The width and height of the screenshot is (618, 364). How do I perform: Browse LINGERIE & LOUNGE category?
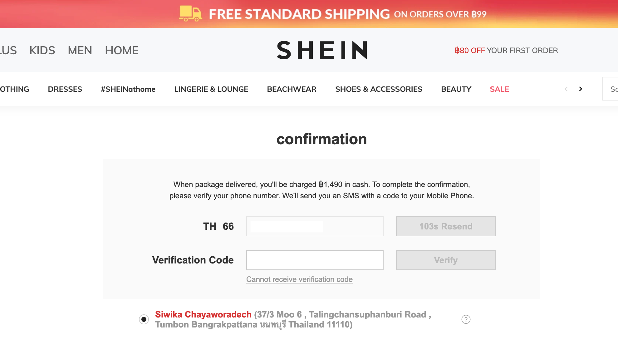tap(211, 89)
